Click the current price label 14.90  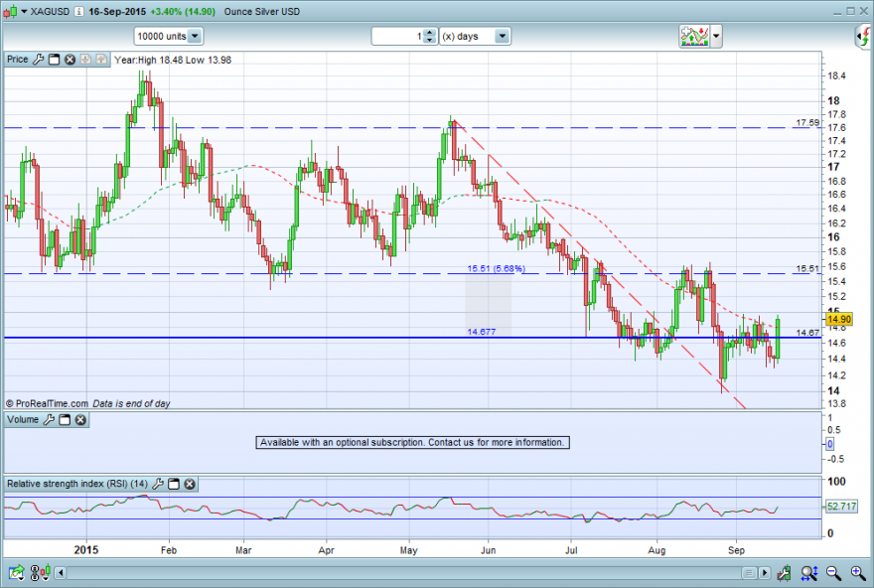pos(839,320)
